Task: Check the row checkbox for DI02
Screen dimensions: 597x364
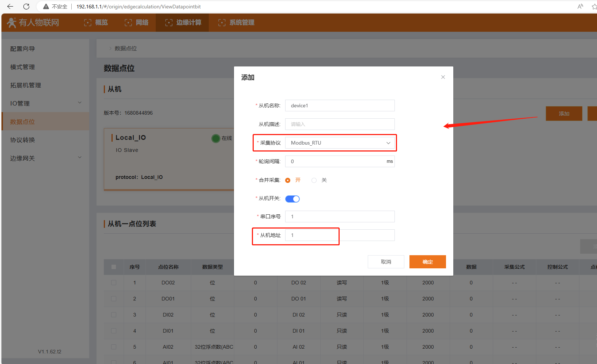Action: pos(114,315)
